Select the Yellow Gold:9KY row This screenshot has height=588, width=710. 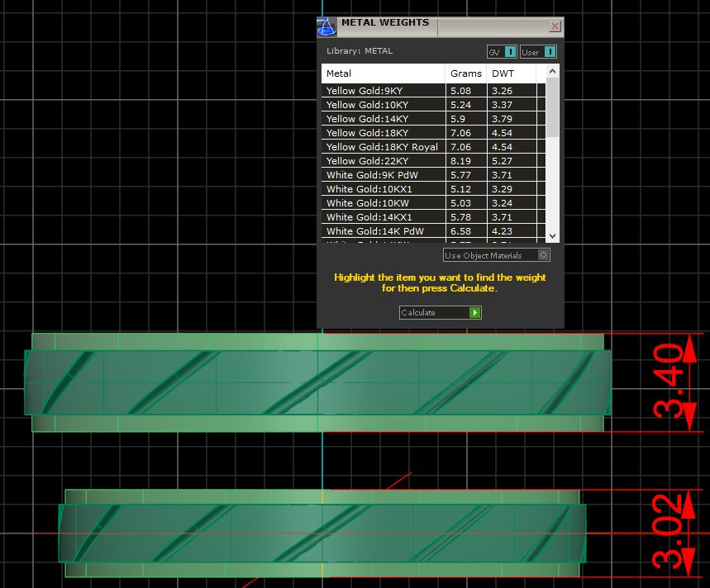pyautogui.click(x=433, y=91)
